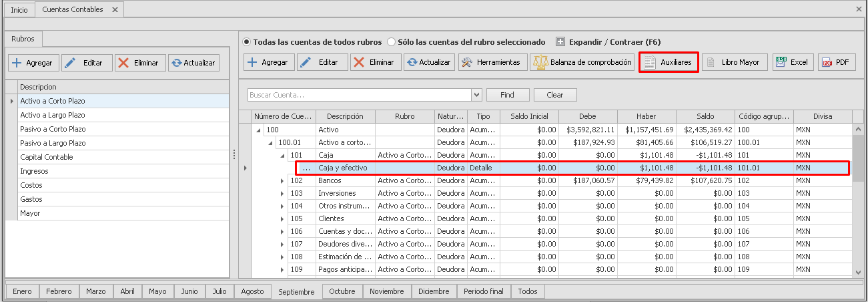This screenshot has width=868, height=302.
Task: Open the Libro Mayor report
Action: [733, 62]
